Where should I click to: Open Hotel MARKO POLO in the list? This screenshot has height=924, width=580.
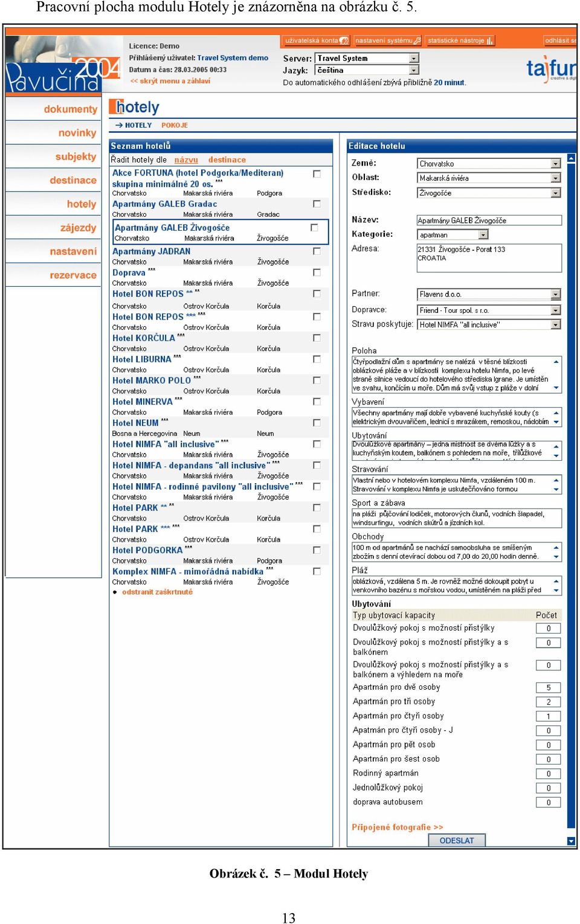(152, 380)
